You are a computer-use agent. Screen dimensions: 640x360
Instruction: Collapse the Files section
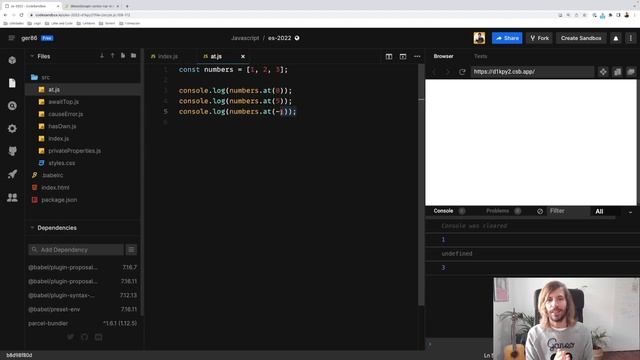32,56
